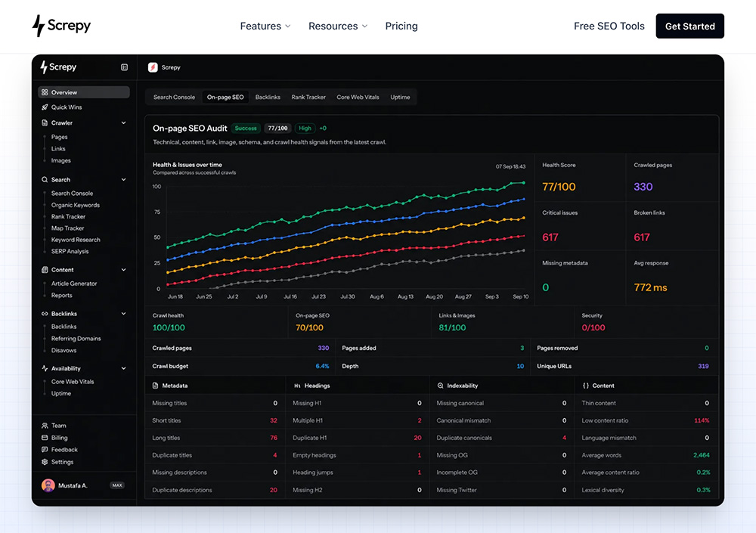Screen dimensions: 756x533
Task: Click the Sep 10 point on the green chart line
Action: point(524,183)
